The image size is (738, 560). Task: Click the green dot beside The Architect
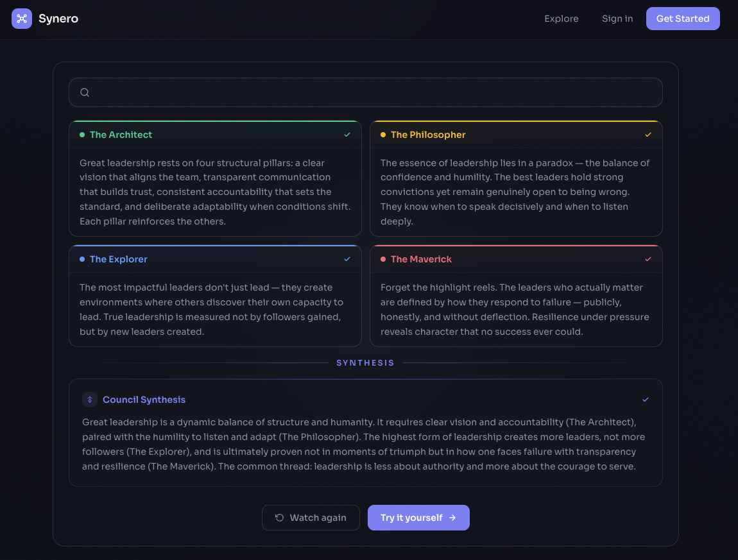click(82, 135)
